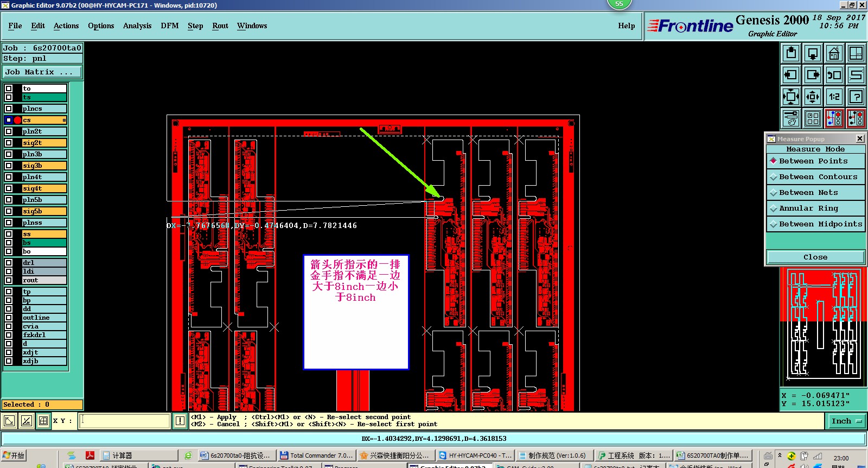The image size is (868, 468).
Task: Click the angle measure icon left of XY
Action: (x=26, y=421)
